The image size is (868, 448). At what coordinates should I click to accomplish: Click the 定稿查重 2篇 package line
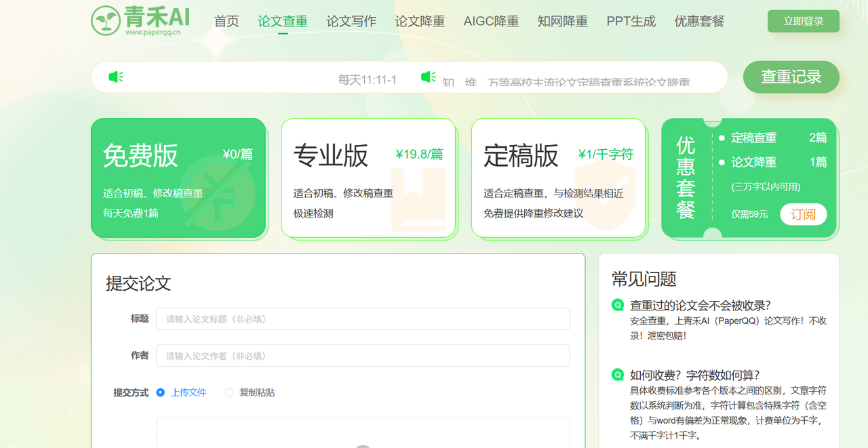(x=773, y=138)
